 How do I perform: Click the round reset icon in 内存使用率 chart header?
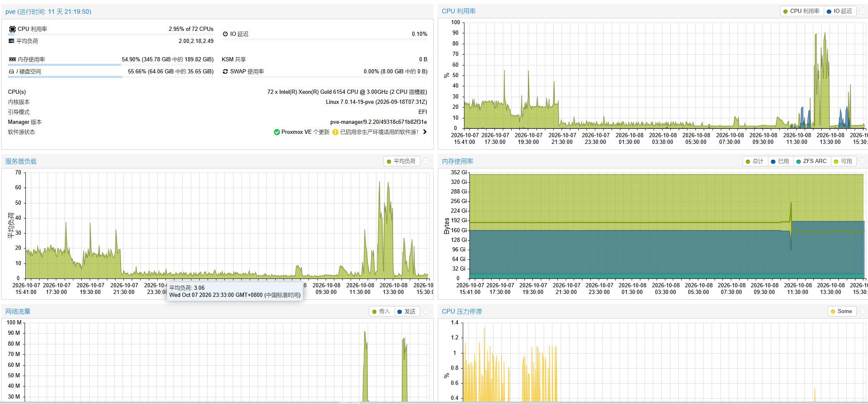tap(863, 161)
